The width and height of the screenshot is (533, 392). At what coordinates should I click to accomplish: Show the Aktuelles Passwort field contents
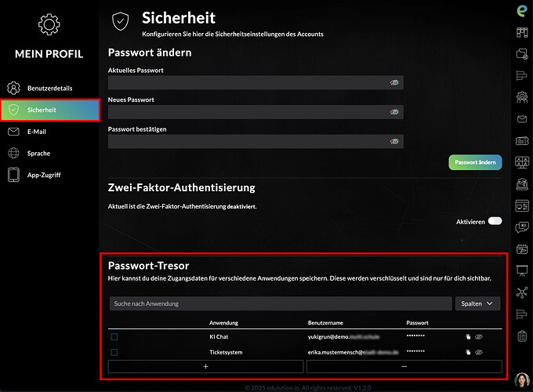pos(394,82)
